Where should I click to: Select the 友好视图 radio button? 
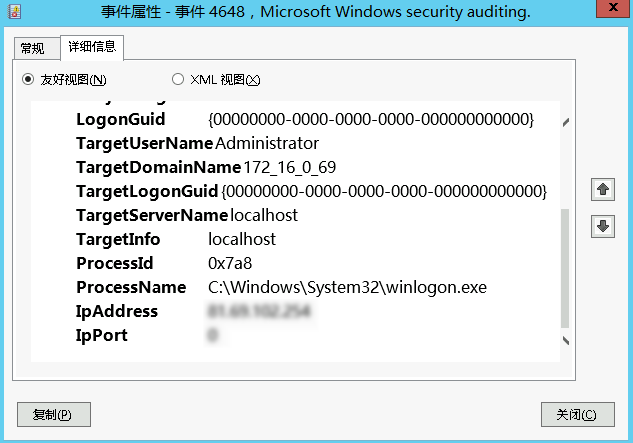pyautogui.click(x=28, y=79)
